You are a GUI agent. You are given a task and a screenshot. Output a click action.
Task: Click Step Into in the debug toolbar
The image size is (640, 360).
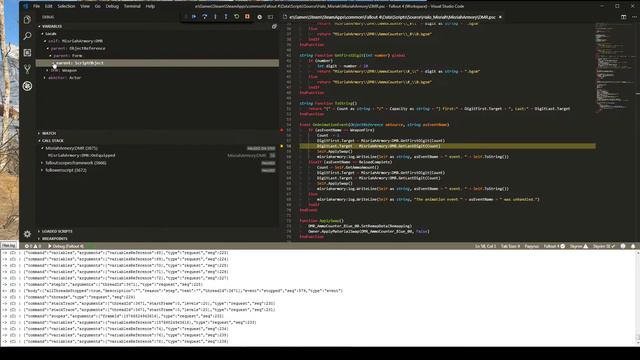pyautogui.click(x=216, y=17)
